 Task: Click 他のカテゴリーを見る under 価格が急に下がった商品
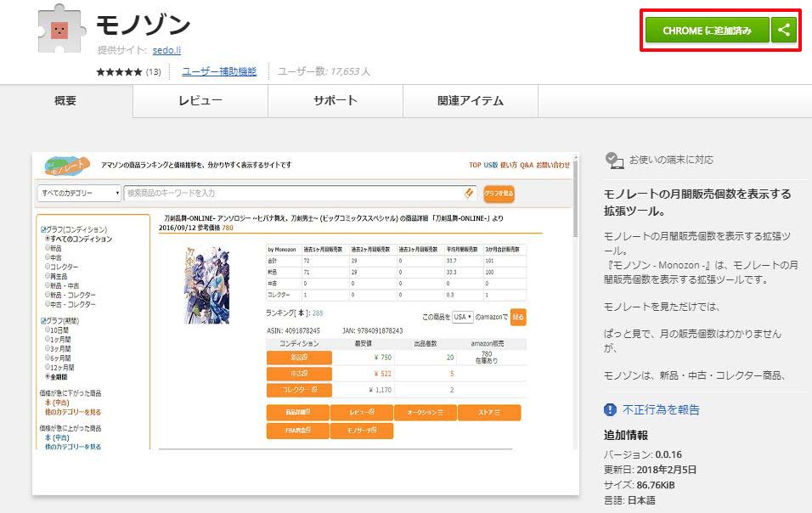pyautogui.click(x=73, y=412)
